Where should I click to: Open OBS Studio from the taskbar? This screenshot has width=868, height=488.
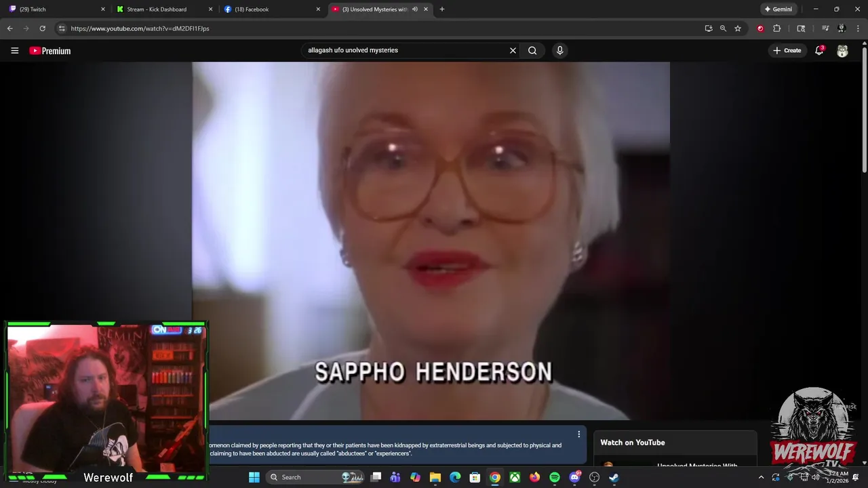pyautogui.click(x=595, y=477)
